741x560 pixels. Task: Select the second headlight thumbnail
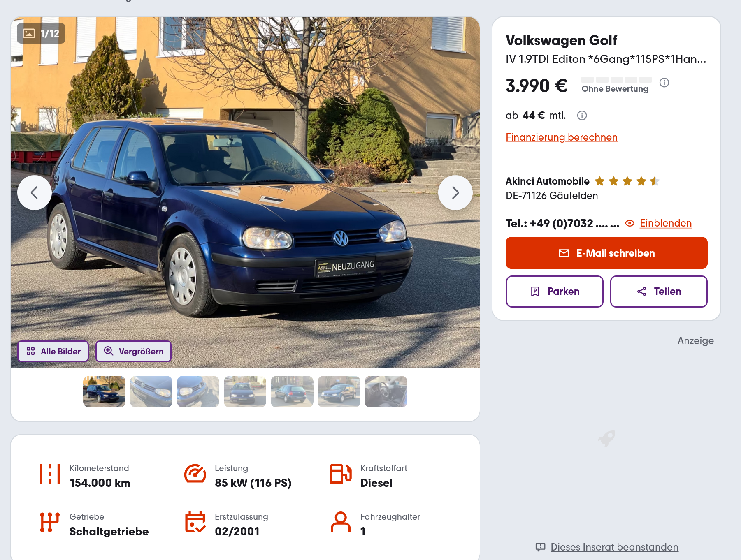coord(198,392)
